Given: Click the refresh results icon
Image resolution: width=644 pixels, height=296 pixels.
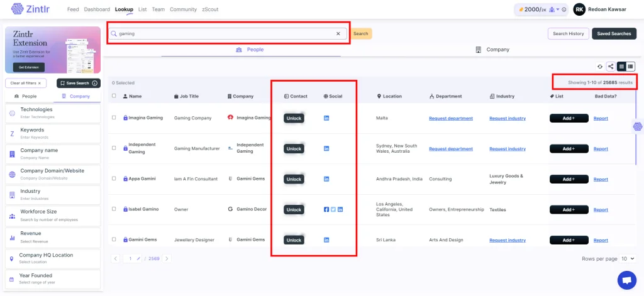Looking at the screenshot, I should click(x=600, y=66).
